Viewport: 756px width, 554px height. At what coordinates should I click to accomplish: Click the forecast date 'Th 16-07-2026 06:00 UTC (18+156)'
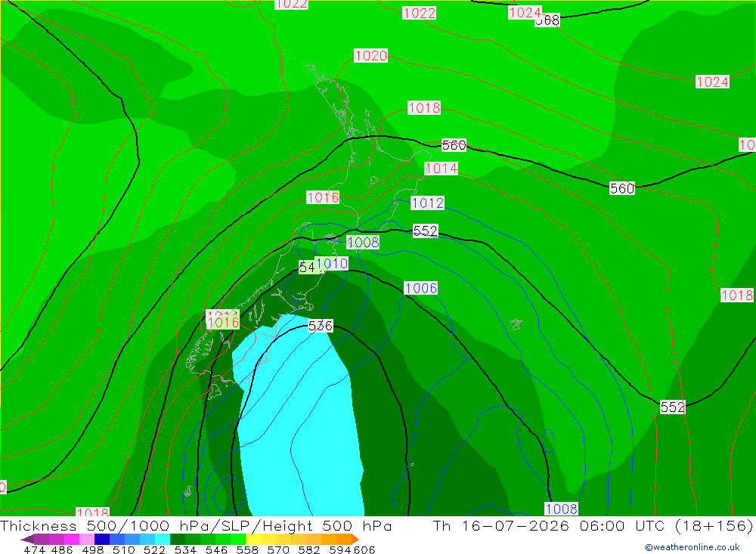593,525
